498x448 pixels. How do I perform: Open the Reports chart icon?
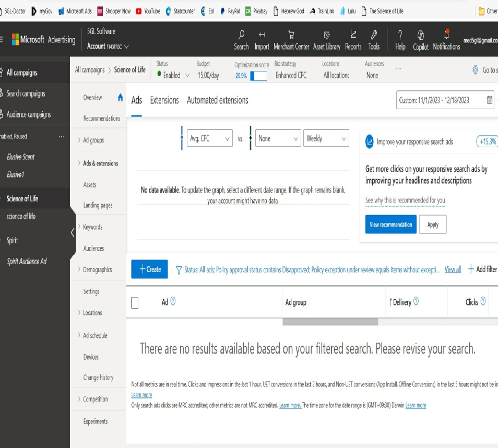(353, 34)
